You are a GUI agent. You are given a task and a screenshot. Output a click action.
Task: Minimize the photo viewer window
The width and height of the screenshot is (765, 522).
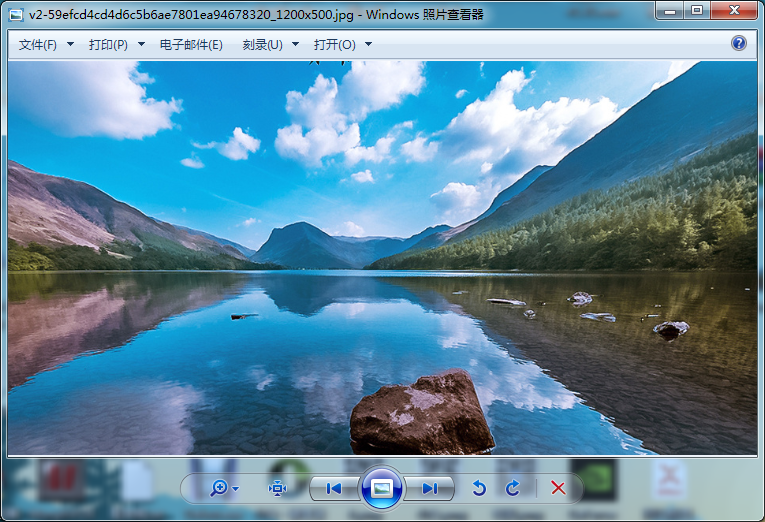[670, 10]
